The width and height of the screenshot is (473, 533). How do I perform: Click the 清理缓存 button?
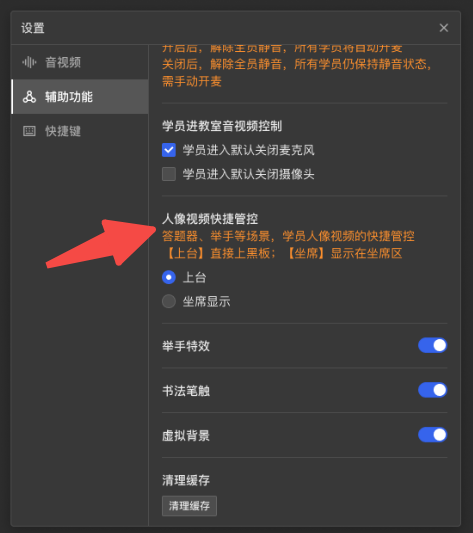(189, 506)
